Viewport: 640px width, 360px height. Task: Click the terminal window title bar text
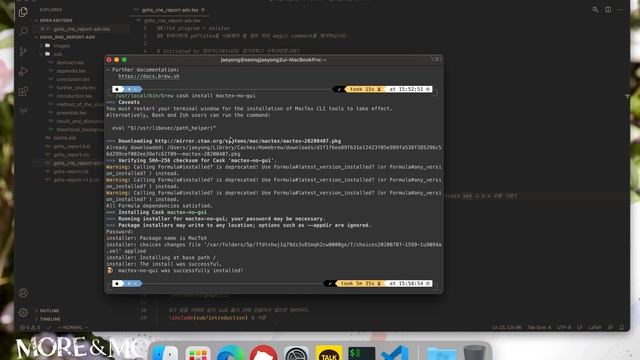coord(273,60)
